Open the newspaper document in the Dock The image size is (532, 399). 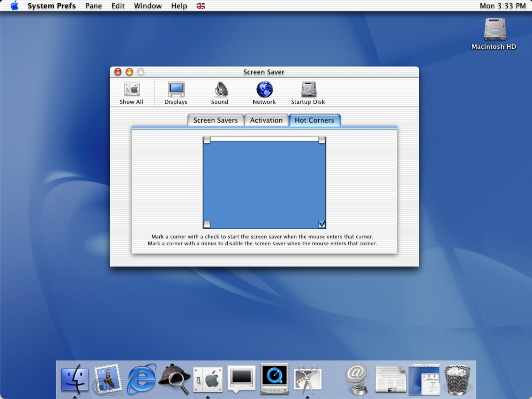coord(391,379)
